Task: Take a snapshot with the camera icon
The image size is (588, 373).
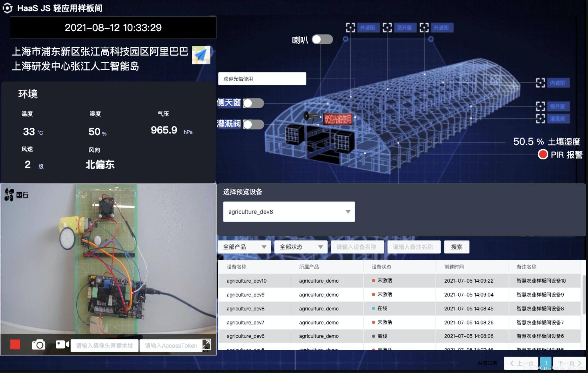Action: point(38,345)
